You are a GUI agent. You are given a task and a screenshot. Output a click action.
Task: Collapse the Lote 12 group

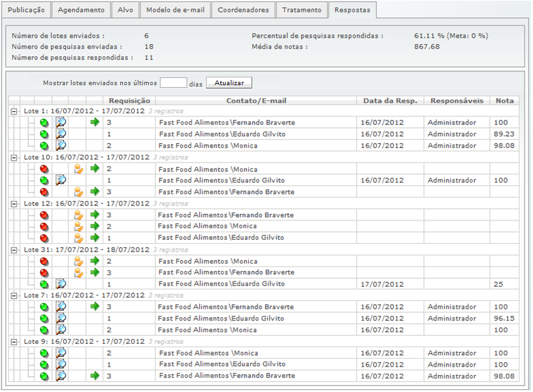[x=14, y=203]
